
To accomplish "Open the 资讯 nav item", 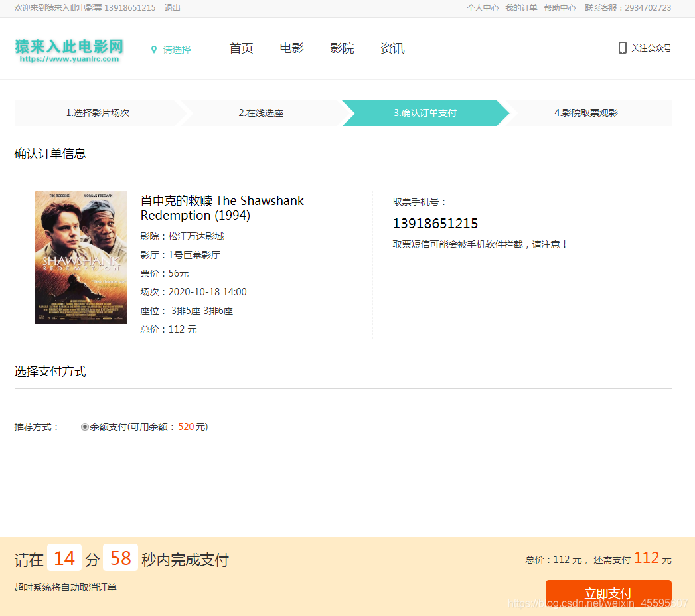I will click(392, 48).
